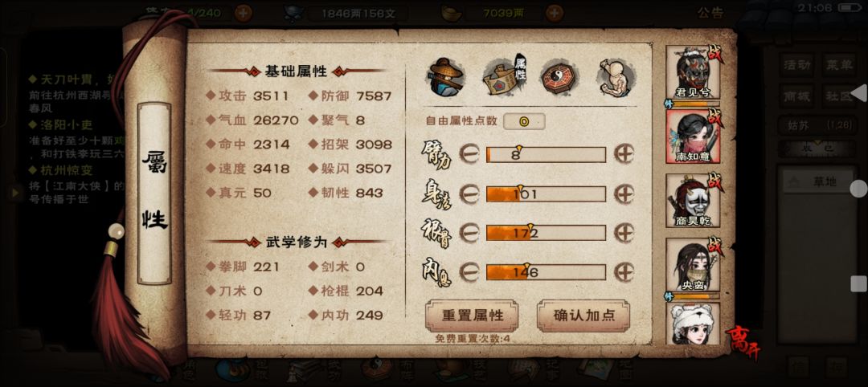Viewport: 868px width, 387px height.
Task: Click the red 离开 leave icon
Action: [743, 343]
